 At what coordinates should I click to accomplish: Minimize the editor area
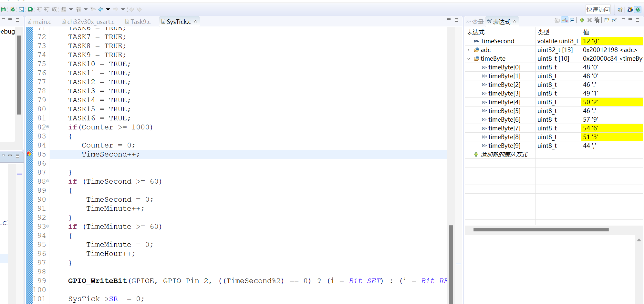[x=449, y=20]
